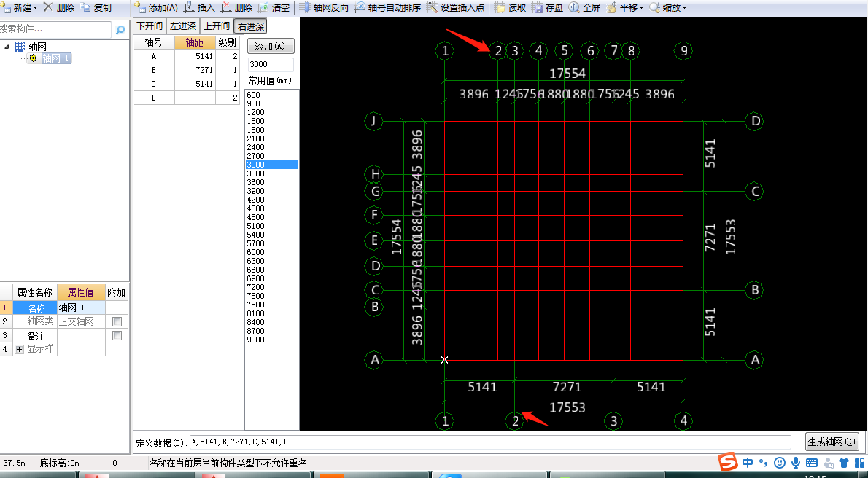Tick the checkbox in the 备注 row
Viewport: 868px width, 478px height.
[x=117, y=335]
